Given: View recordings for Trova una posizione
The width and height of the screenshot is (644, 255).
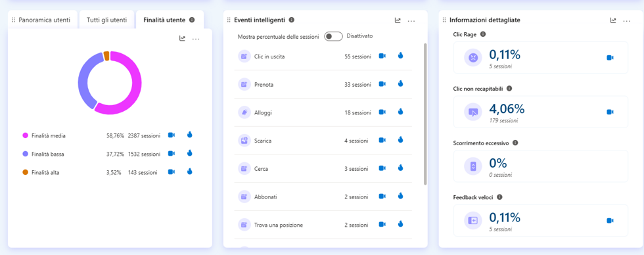Looking at the screenshot, I should (x=382, y=224).
